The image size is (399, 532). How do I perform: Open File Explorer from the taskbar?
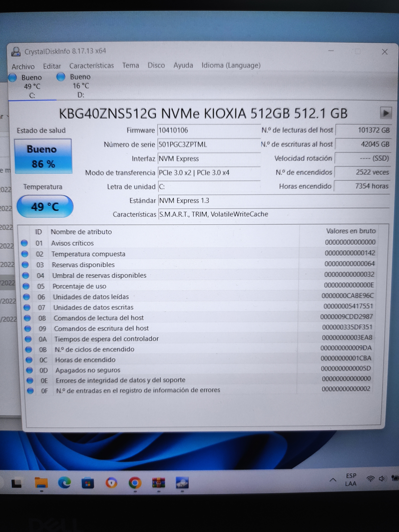[x=41, y=482]
